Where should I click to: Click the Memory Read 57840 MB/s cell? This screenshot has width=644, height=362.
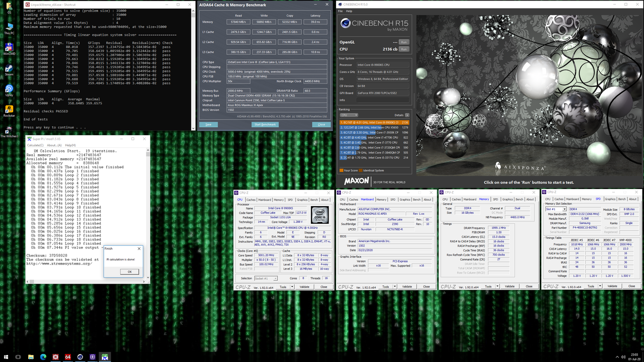[x=238, y=22]
